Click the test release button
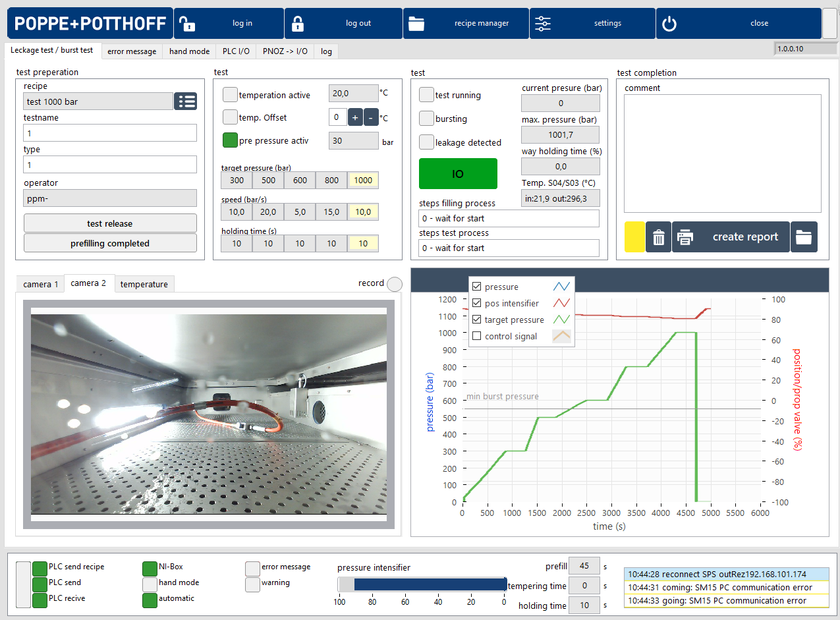Image resolution: width=840 pixels, height=620 pixels. [x=110, y=223]
